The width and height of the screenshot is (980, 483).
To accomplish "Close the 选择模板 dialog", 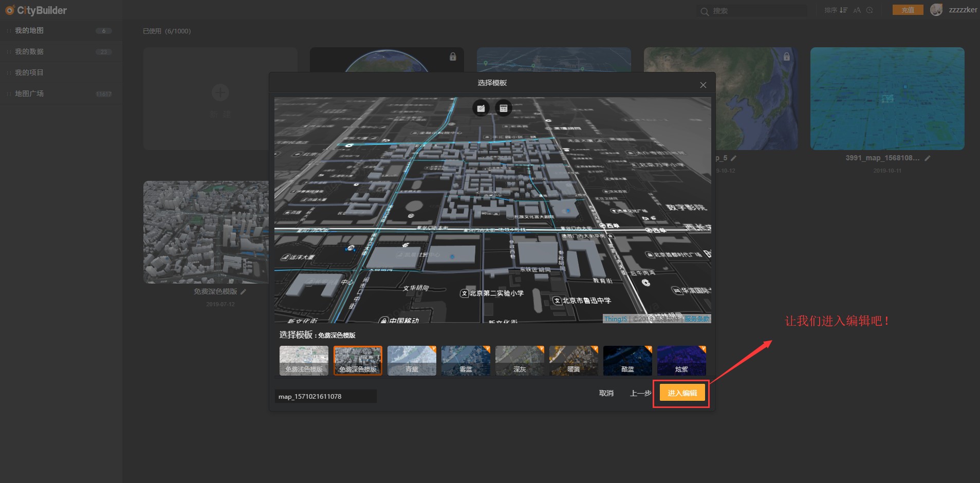I will (703, 85).
